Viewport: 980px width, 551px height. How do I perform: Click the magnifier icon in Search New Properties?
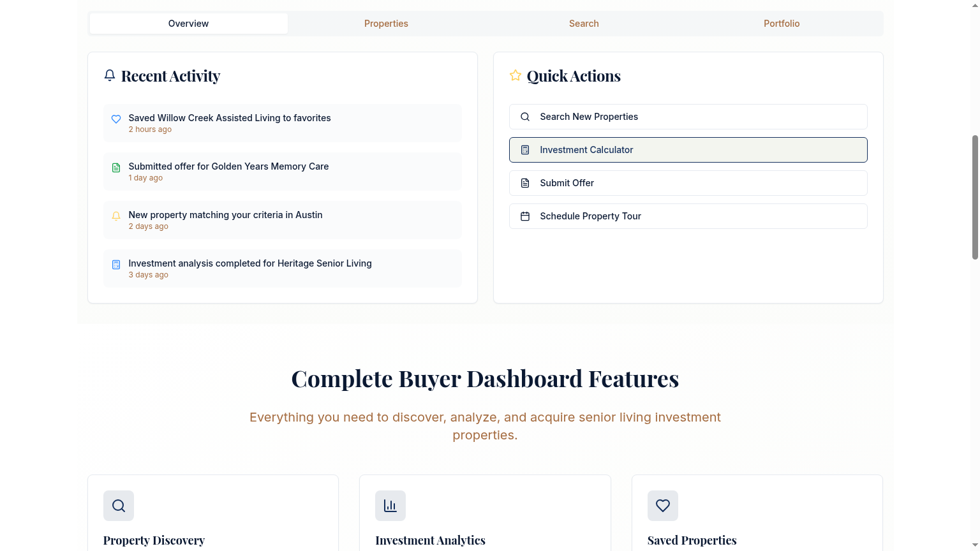tap(525, 117)
